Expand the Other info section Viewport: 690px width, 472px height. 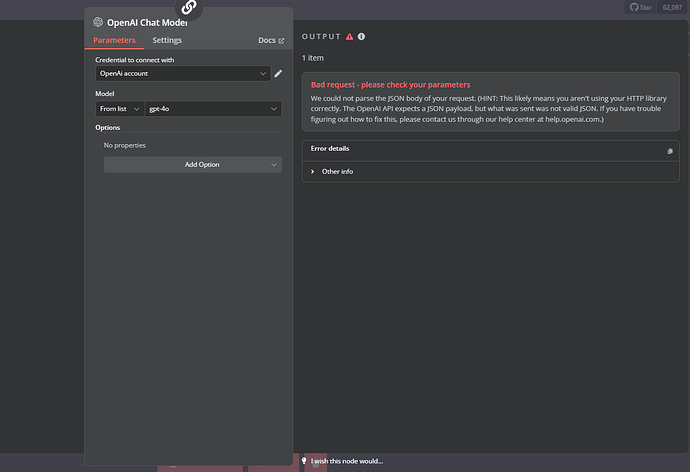coord(332,172)
